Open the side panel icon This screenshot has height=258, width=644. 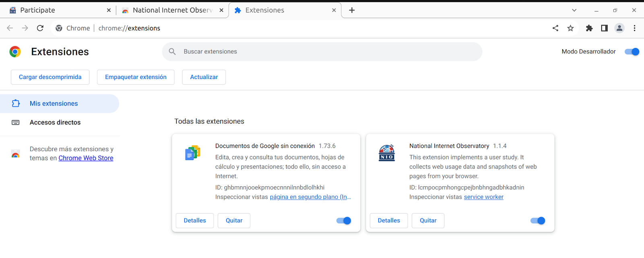[x=604, y=28]
